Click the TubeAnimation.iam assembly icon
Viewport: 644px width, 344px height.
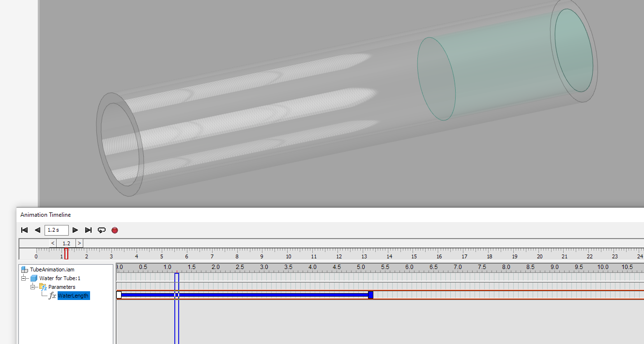pyautogui.click(x=24, y=269)
